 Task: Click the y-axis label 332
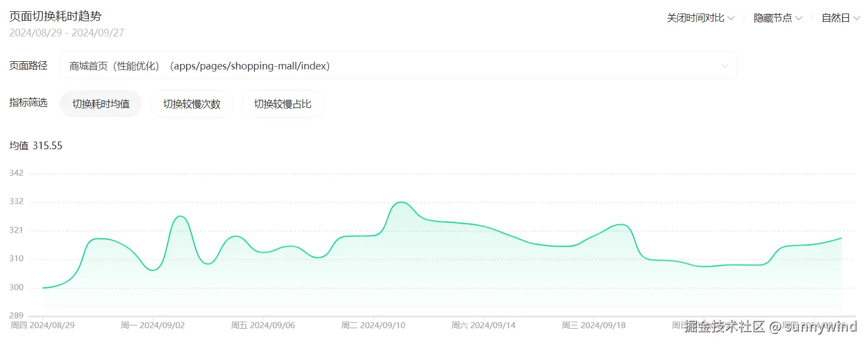click(16, 201)
